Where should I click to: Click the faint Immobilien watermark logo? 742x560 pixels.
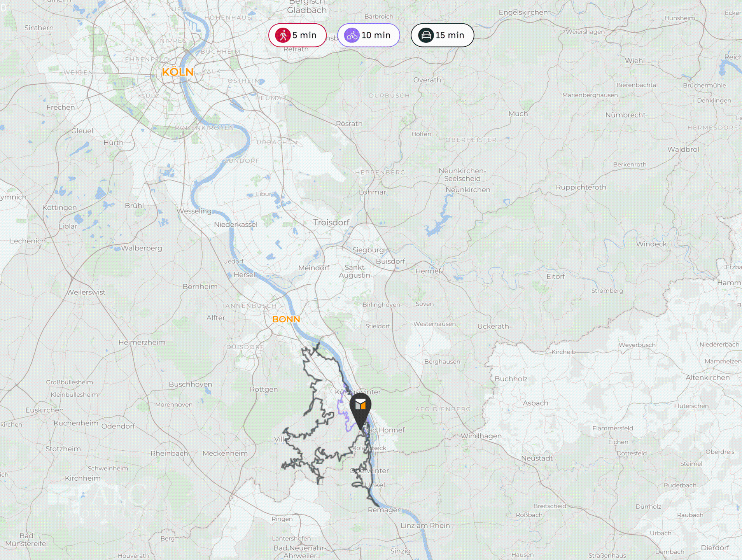(98, 502)
